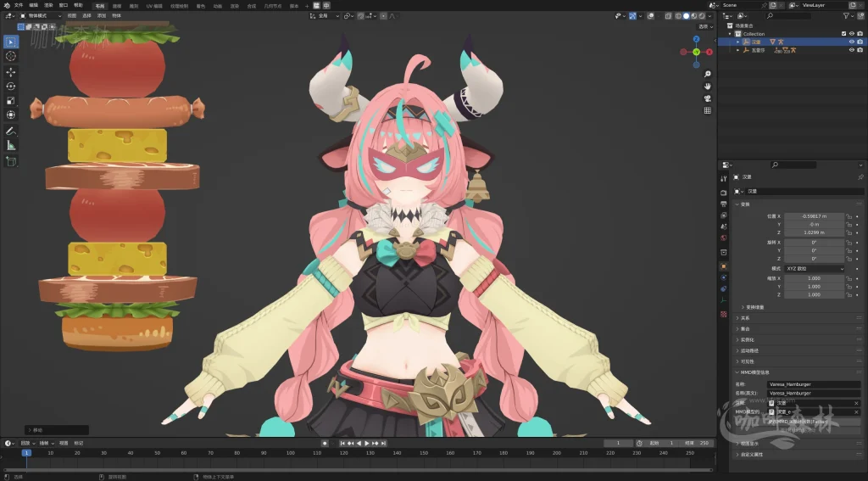Screen dimensions: 868x481
Task: Open the Output properties tab
Action: 724,204
